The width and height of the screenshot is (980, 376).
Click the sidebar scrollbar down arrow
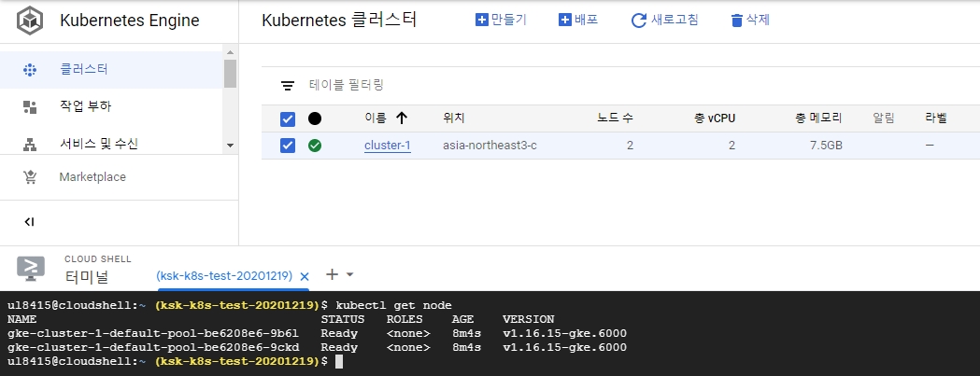(x=230, y=146)
